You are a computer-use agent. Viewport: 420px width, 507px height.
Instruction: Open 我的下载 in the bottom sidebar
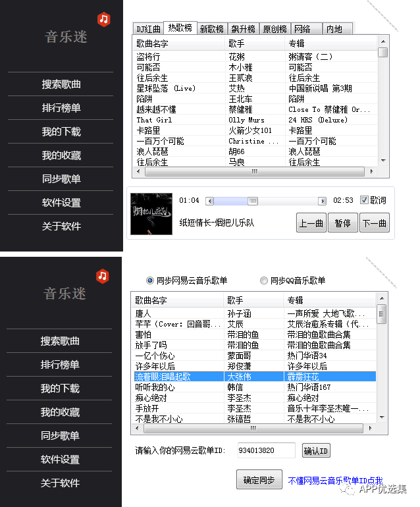pos(60,388)
